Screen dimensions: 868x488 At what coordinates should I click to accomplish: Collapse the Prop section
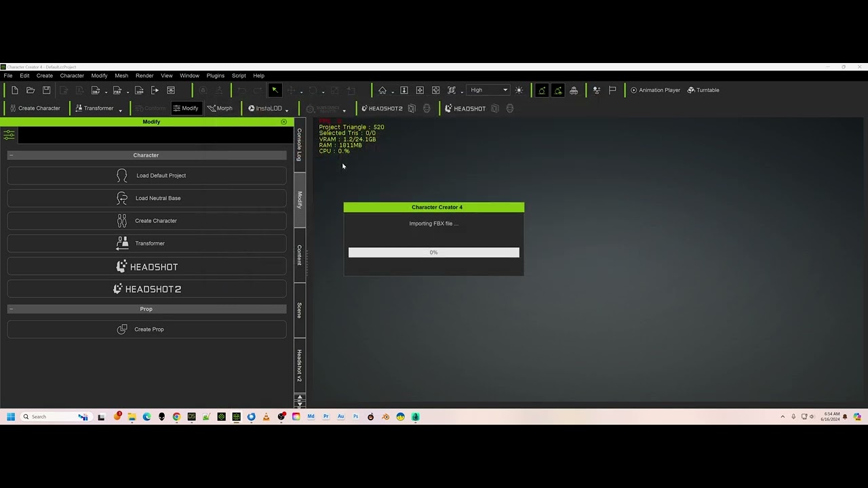(11, 309)
